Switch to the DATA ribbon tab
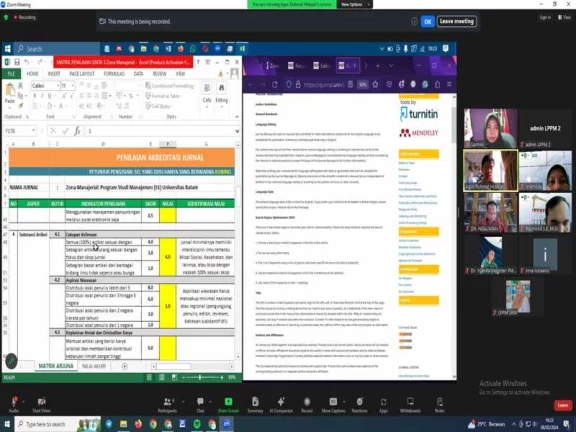576x432 pixels. (138, 74)
